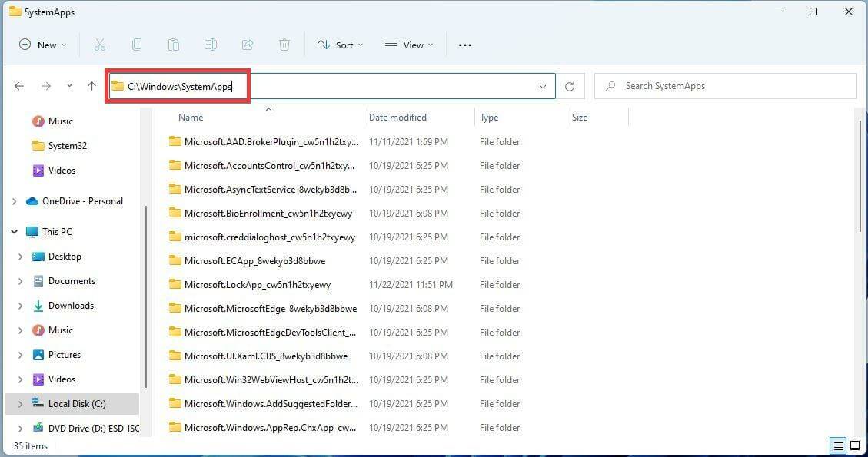Collapse the This PC tree section
868x457 pixels.
[14, 231]
